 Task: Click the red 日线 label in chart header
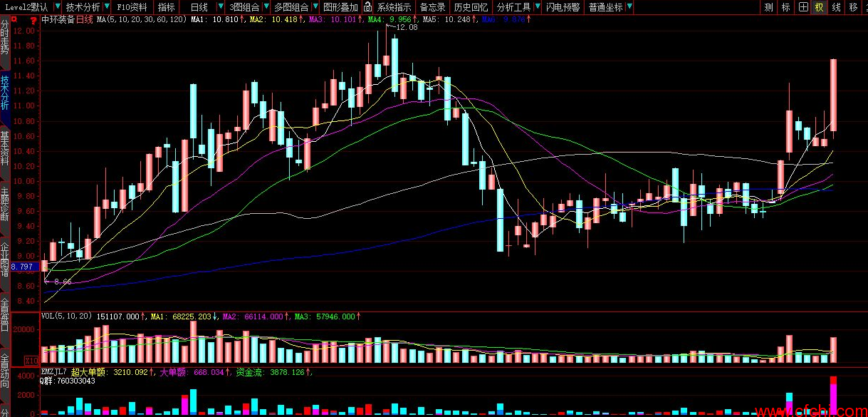pos(84,20)
